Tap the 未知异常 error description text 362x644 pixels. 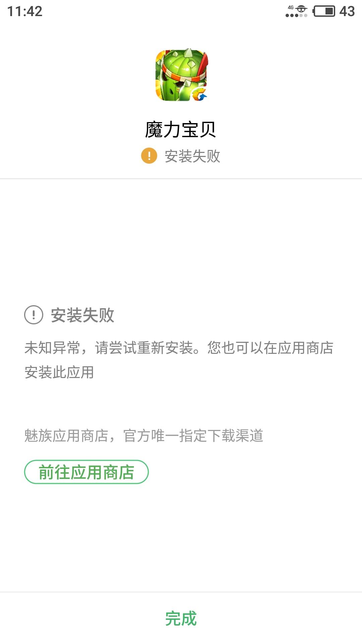[x=52, y=348]
